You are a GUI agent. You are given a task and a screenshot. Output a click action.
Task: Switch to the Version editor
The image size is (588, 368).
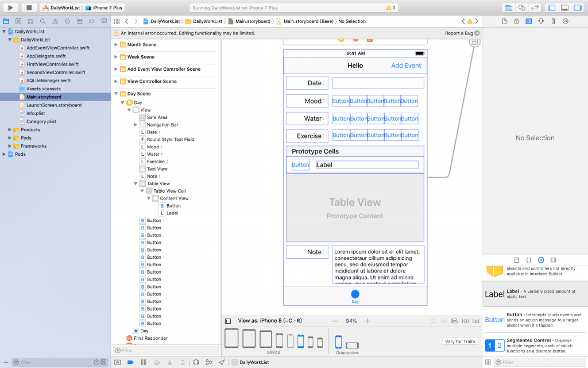click(535, 7)
